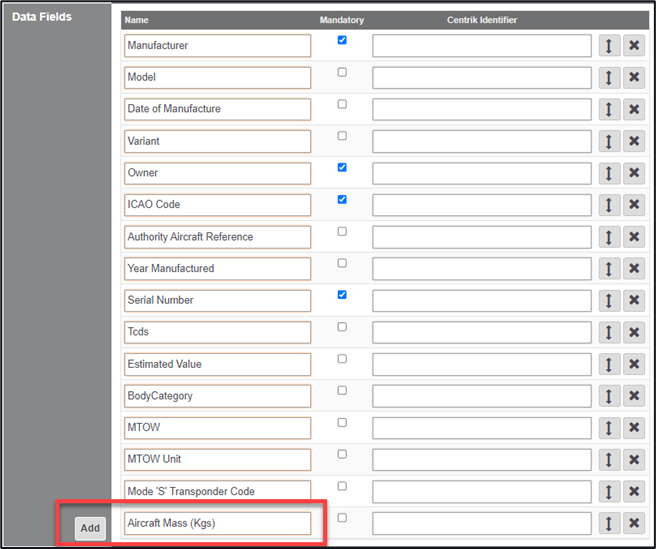
Task: Click Centrik Identifier box for Owner row
Action: pyautogui.click(x=481, y=173)
